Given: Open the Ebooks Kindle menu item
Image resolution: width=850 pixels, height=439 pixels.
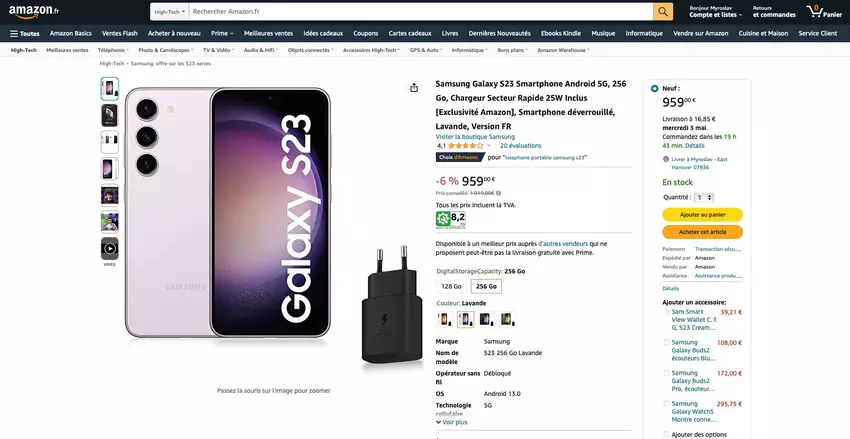Looking at the screenshot, I should pos(562,33).
